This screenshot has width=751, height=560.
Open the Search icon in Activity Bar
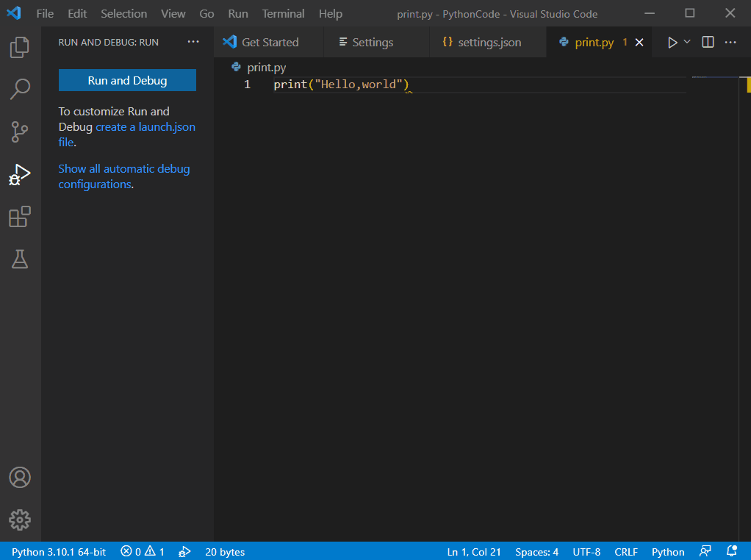pos(19,89)
